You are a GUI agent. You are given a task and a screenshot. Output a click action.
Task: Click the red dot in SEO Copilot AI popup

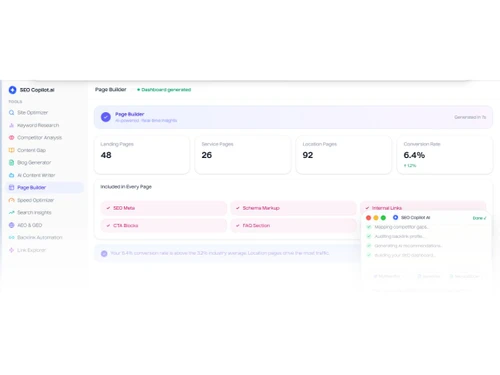click(368, 218)
